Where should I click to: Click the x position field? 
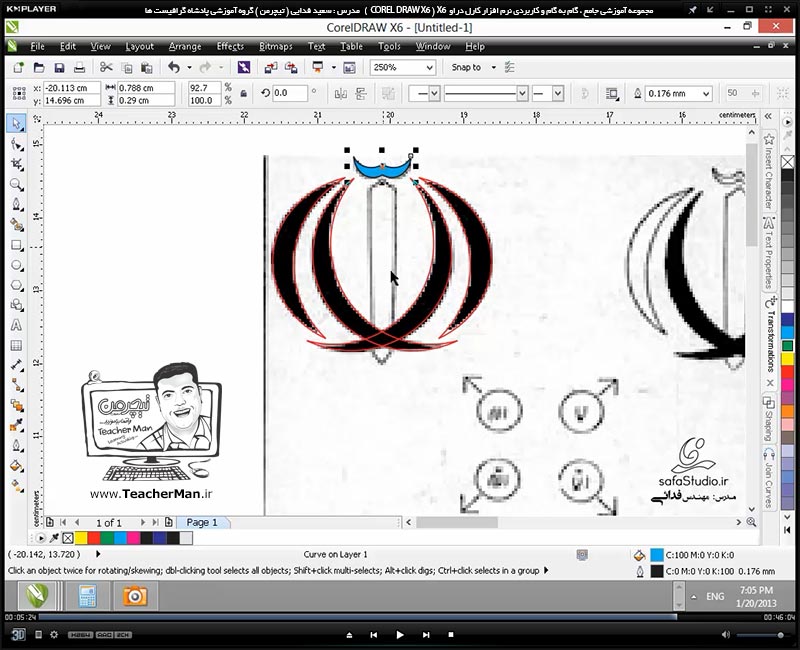click(71, 88)
